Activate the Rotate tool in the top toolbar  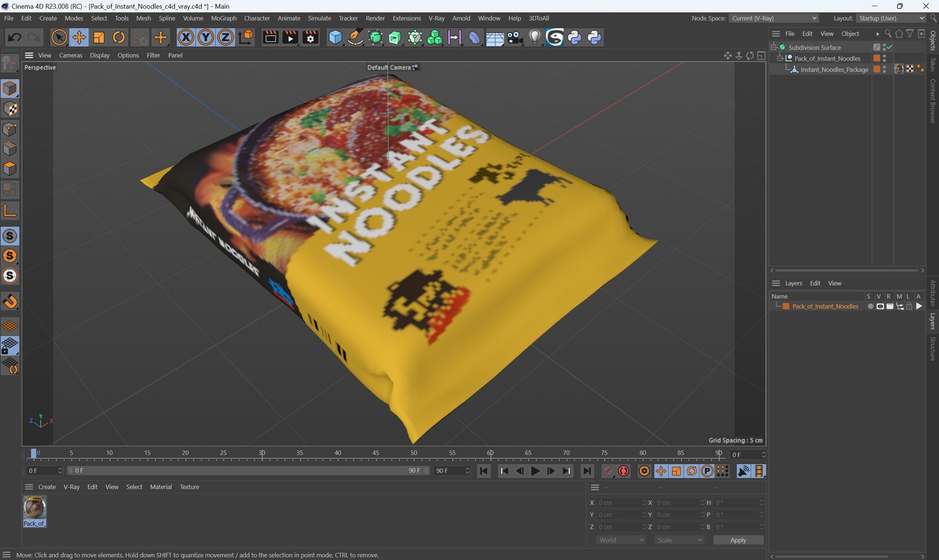coord(119,37)
